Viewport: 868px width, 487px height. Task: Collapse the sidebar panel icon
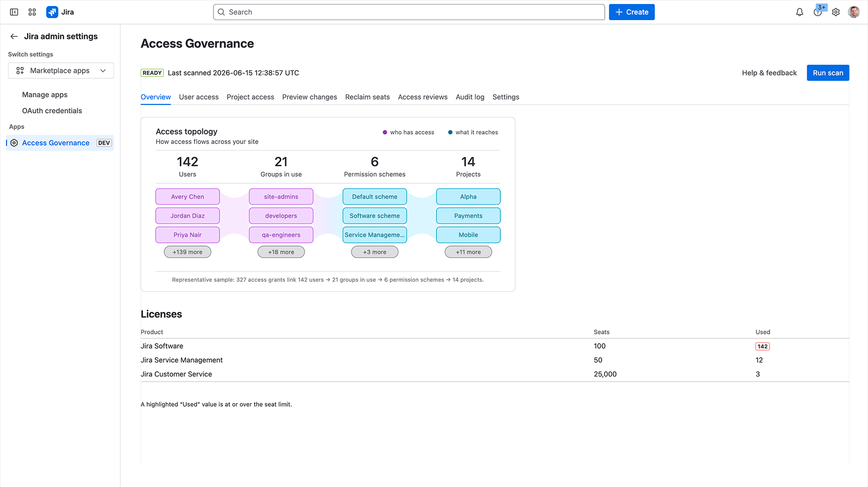click(14, 12)
